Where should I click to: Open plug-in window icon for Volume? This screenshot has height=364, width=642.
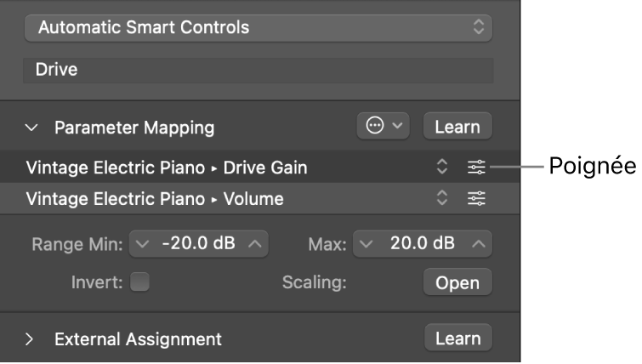tap(476, 199)
